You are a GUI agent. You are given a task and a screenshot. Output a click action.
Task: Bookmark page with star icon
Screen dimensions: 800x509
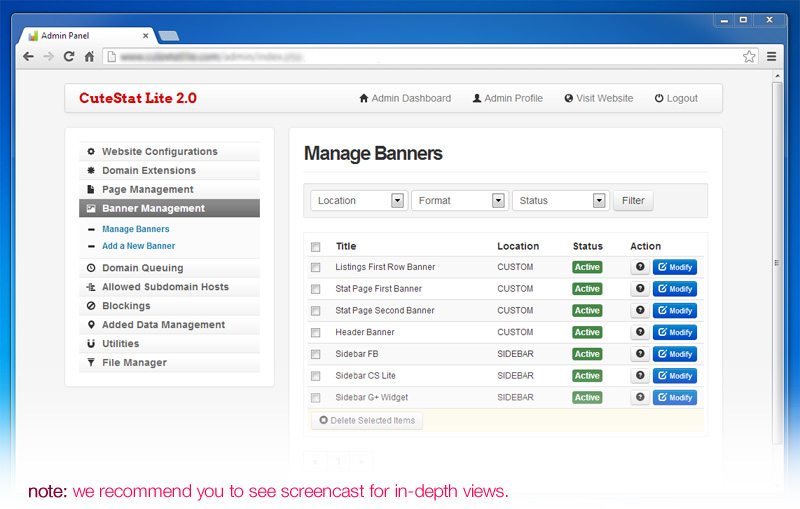click(748, 57)
